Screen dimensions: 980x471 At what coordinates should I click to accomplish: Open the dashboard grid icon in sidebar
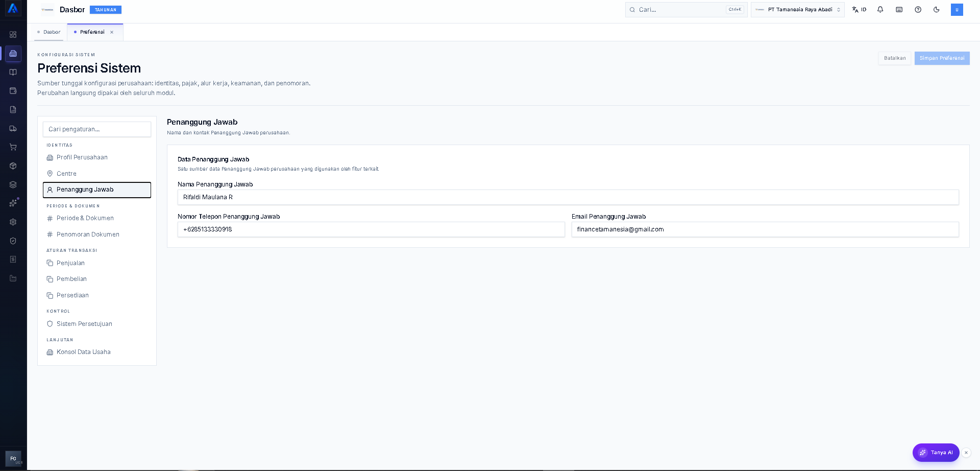13,35
